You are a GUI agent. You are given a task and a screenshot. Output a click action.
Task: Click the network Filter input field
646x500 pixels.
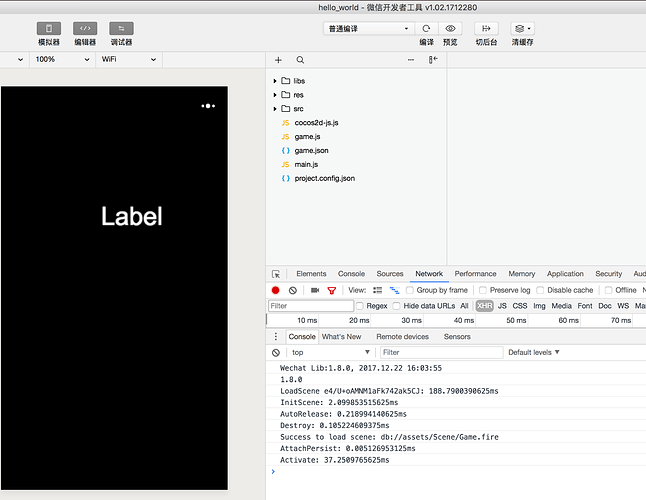tap(311, 306)
